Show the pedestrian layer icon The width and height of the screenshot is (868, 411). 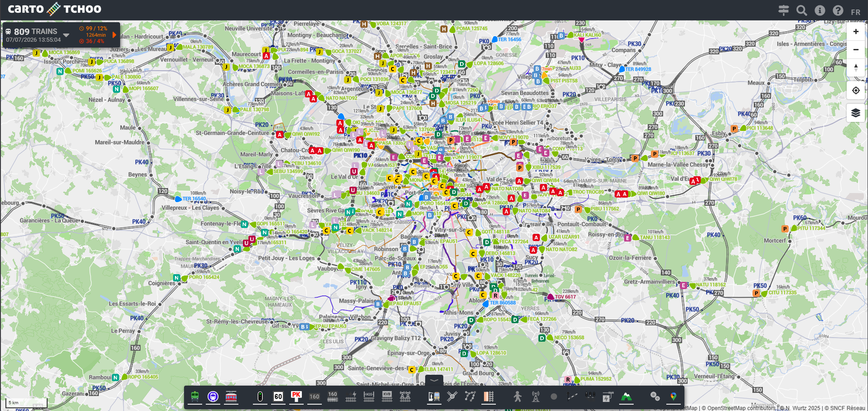point(518,396)
